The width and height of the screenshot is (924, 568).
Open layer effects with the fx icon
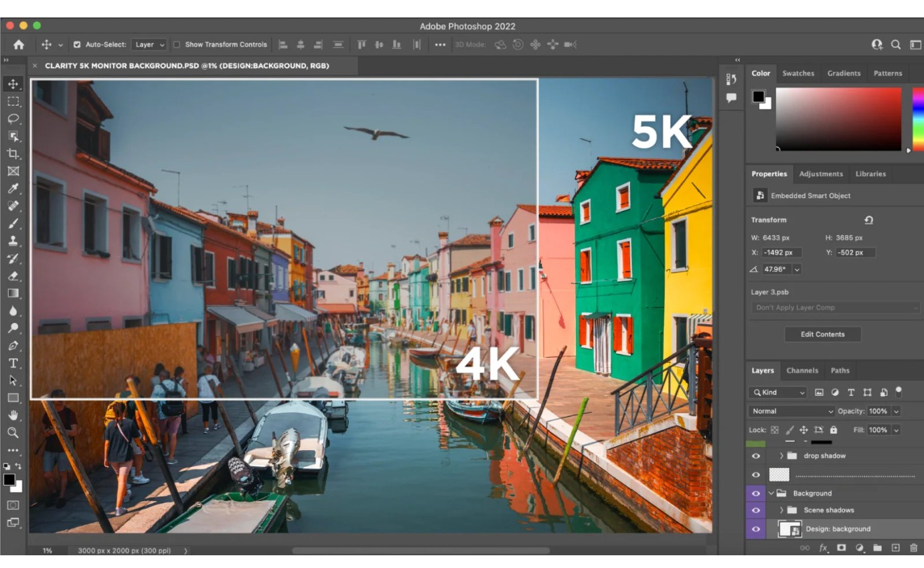tap(823, 548)
